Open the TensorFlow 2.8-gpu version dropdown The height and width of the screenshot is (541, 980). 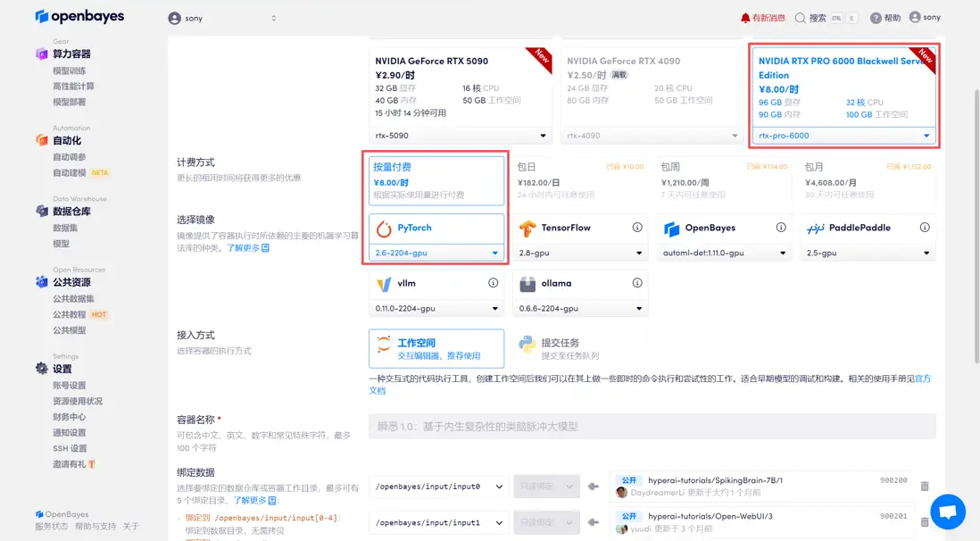(x=580, y=253)
